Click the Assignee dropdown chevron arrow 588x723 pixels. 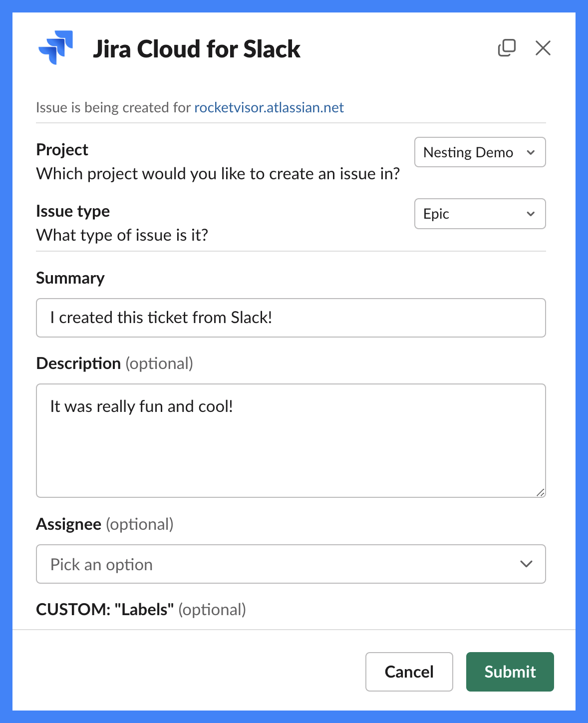pyautogui.click(x=526, y=564)
